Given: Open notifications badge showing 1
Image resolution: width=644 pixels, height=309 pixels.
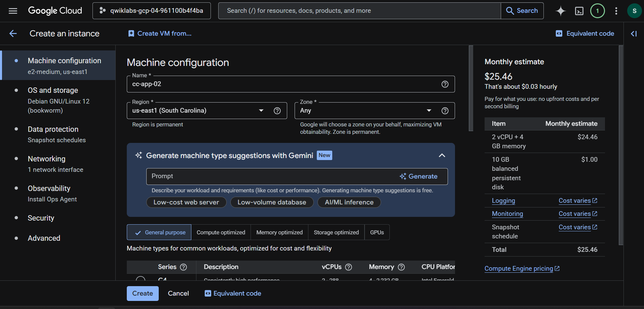Looking at the screenshot, I should point(598,11).
